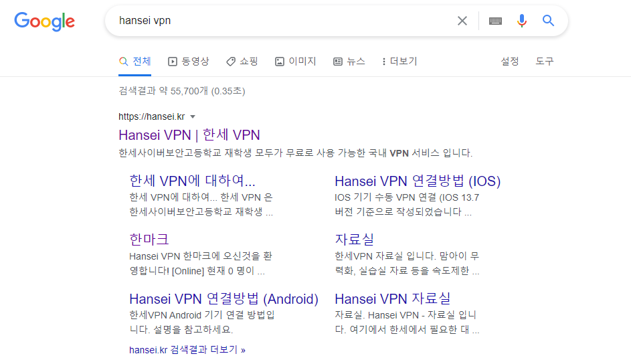Image resolution: width=631 pixels, height=364 pixels.
Task: Expand the arrow next to hansei.kr URL
Action: (x=193, y=116)
